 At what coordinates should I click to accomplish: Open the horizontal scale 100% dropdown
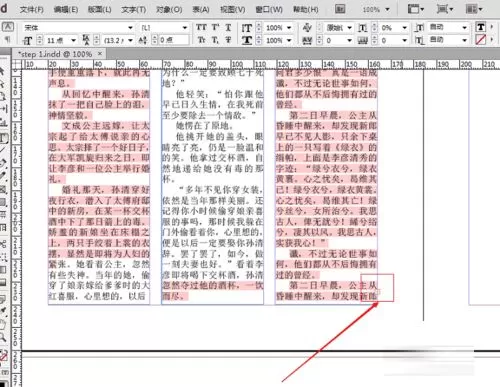pyautogui.click(x=289, y=40)
